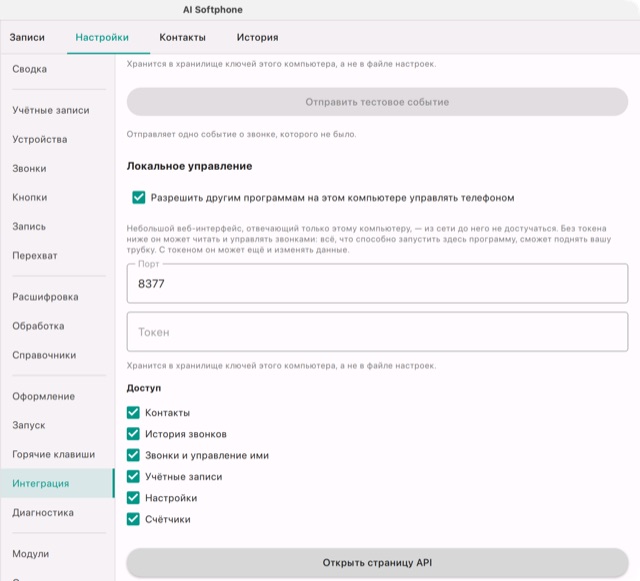The width and height of the screenshot is (640, 581).
Task: Open the Перехват section
Action: 35,256
